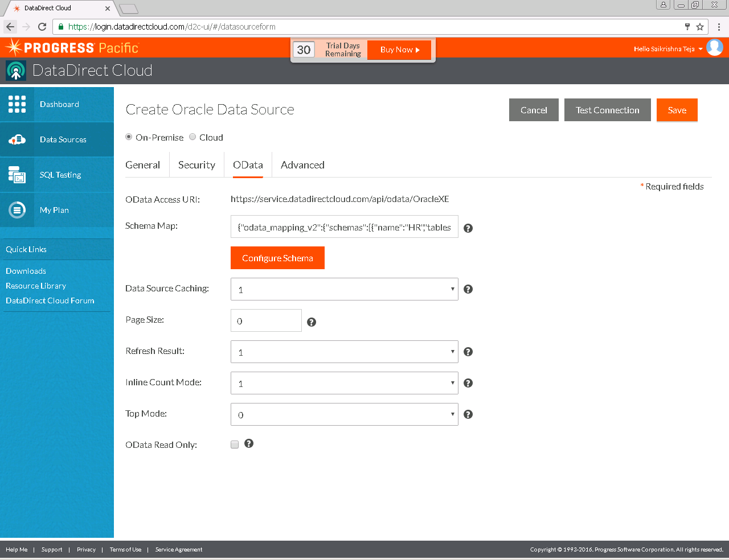The image size is (729, 560).
Task: Click the OData Access URI value
Action: [339, 199]
